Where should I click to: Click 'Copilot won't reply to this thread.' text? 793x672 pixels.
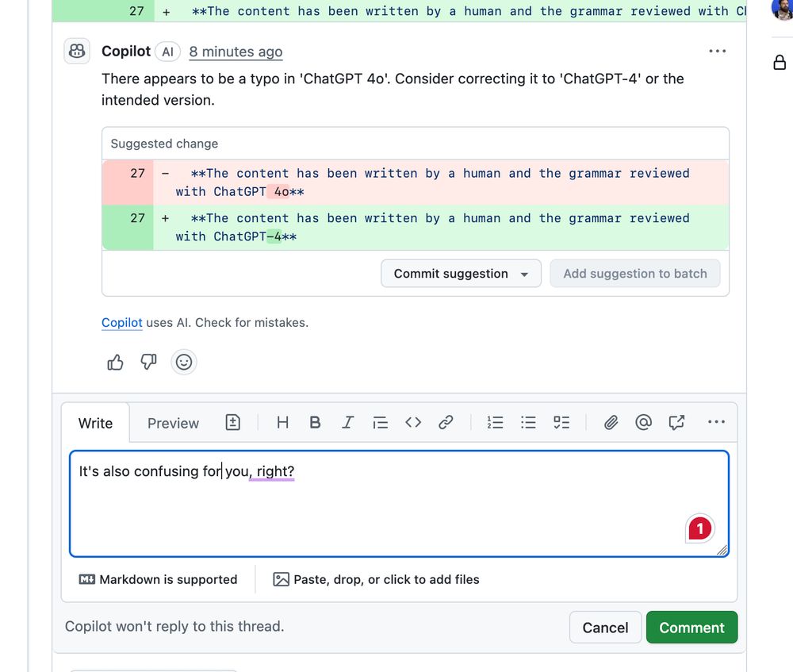coord(174,627)
